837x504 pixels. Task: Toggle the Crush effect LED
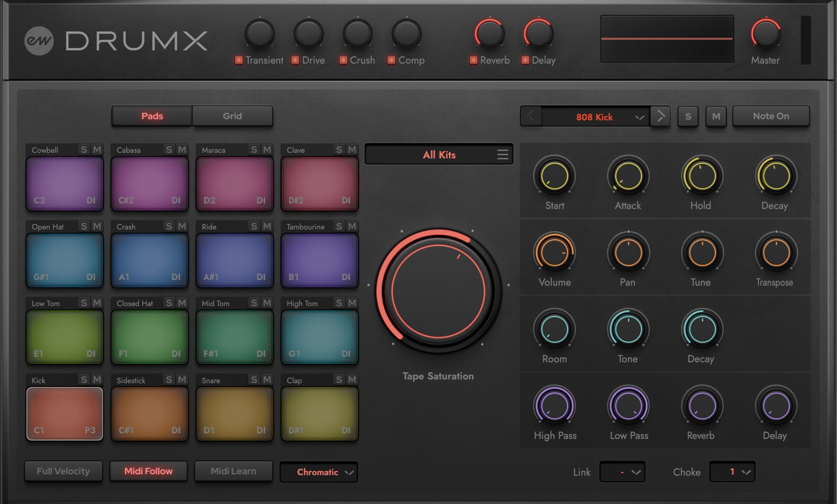click(x=343, y=60)
